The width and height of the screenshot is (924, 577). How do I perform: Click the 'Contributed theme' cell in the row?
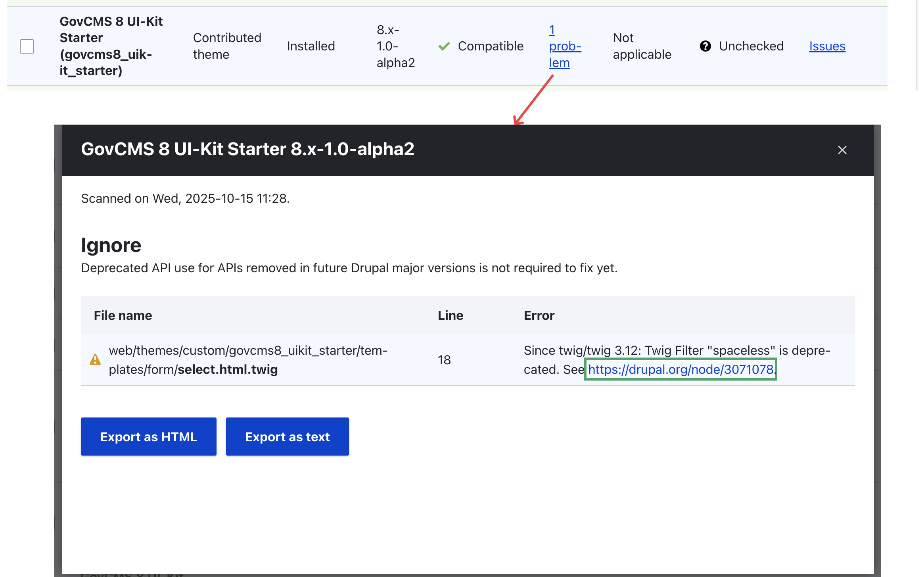click(x=227, y=46)
